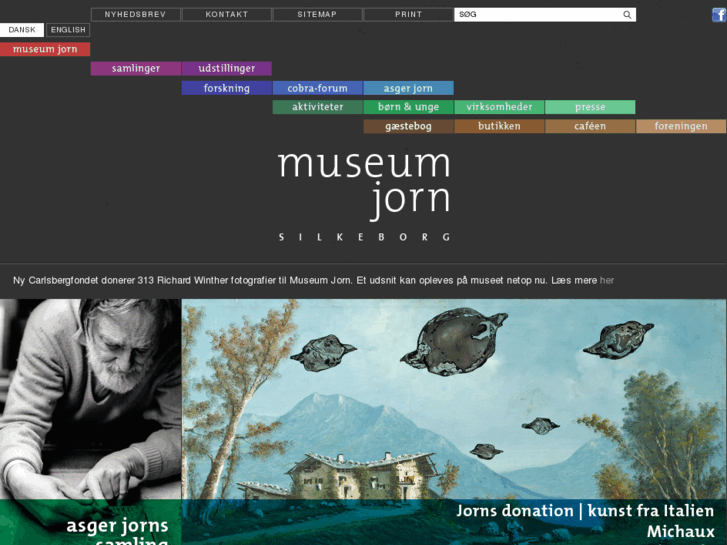The width and height of the screenshot is (727, 545).
Task: Open the udstillinger menu
Action: 226,69
